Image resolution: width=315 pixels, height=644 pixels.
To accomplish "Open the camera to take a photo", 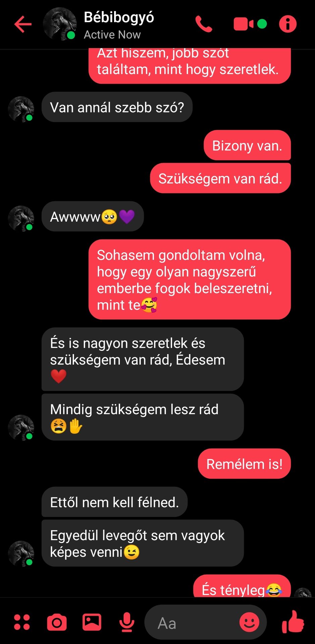I will coord(57,623).
